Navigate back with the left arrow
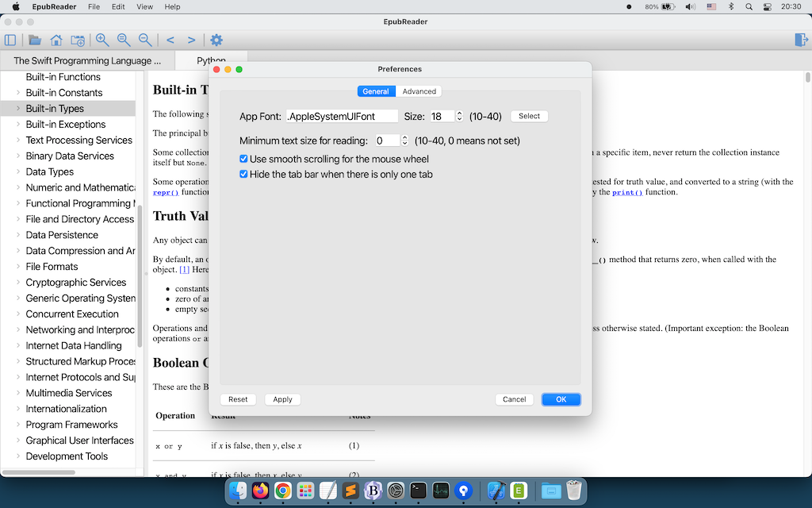The height and width of the screenshot is (508, 812). tap(169, 40)
